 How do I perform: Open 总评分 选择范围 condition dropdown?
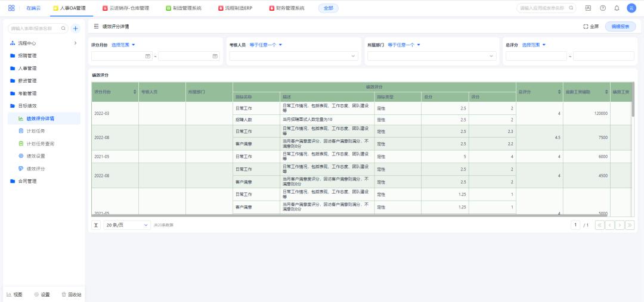click(x=534, y=45)
